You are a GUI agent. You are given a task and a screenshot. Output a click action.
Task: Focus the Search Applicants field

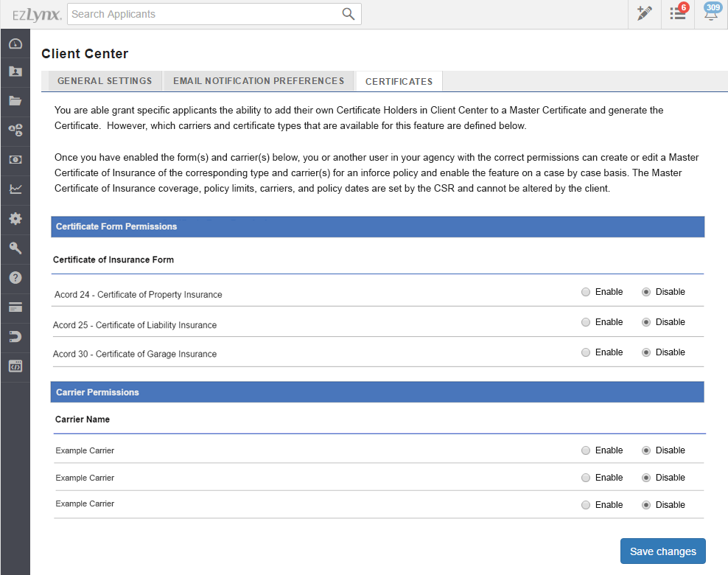tap(214, 14)
